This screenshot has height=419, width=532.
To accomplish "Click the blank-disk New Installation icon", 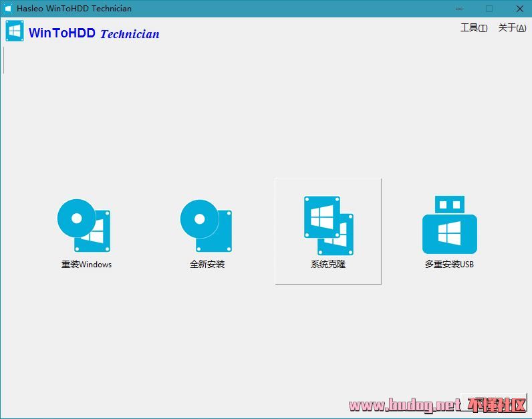I will click(207, 226).
